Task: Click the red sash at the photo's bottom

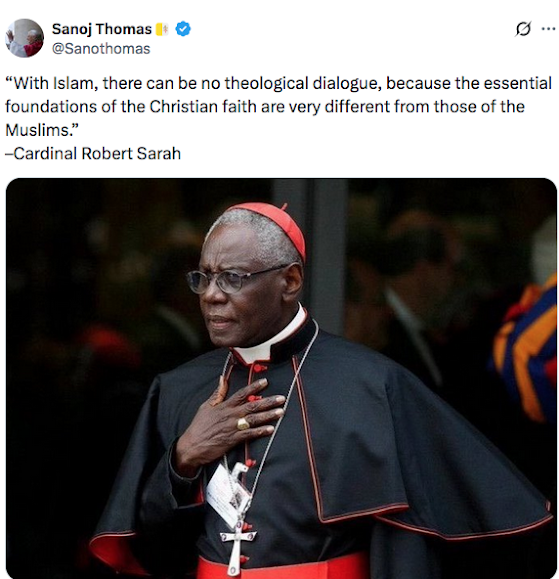Action: (x=281, y=567)
